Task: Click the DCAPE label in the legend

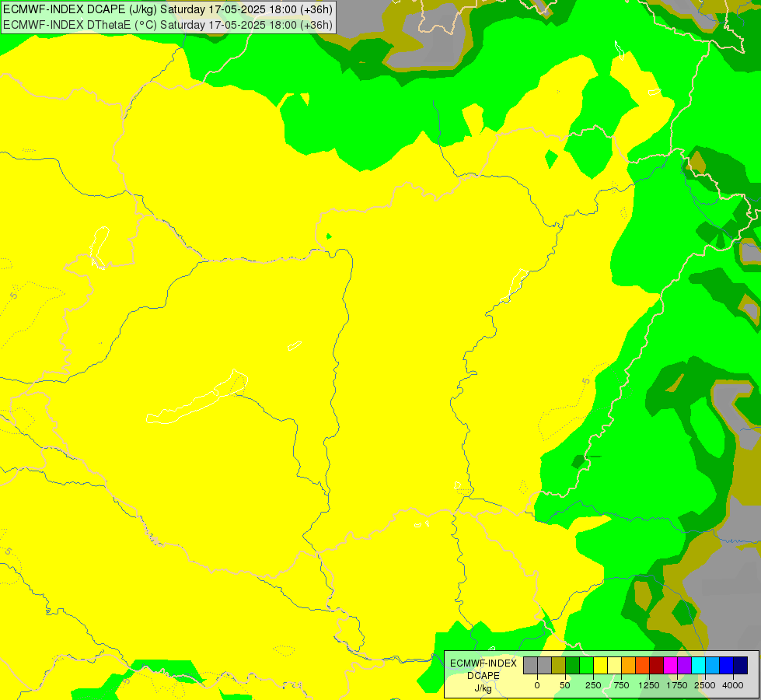Action: [483, 676]
